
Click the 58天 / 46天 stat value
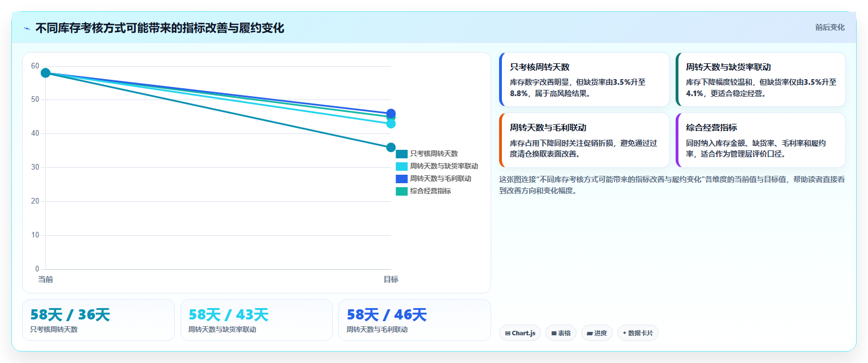386,315
